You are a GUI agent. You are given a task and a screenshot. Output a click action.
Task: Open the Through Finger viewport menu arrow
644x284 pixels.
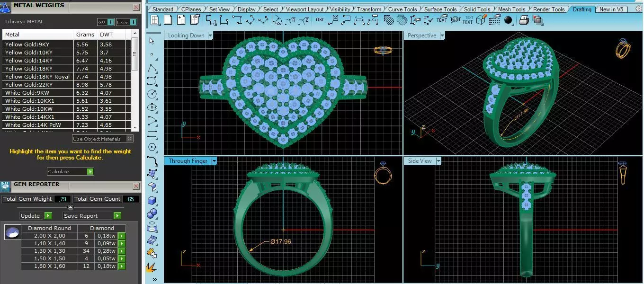pyautogui.click(x=214, y=161)
